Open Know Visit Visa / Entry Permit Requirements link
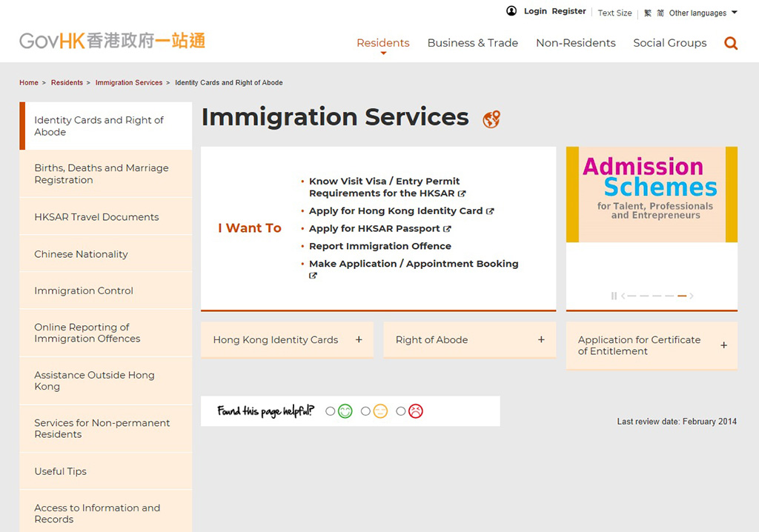 (x=385, y=187)
